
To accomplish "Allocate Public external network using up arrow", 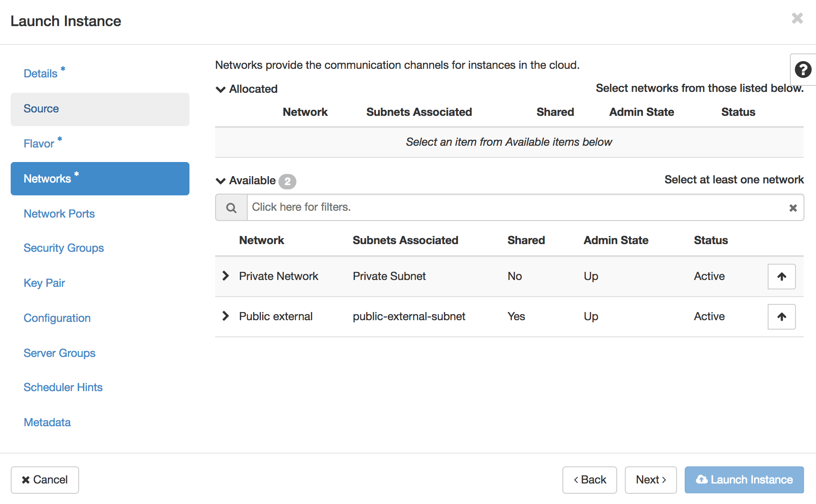I will pos(781,316).
